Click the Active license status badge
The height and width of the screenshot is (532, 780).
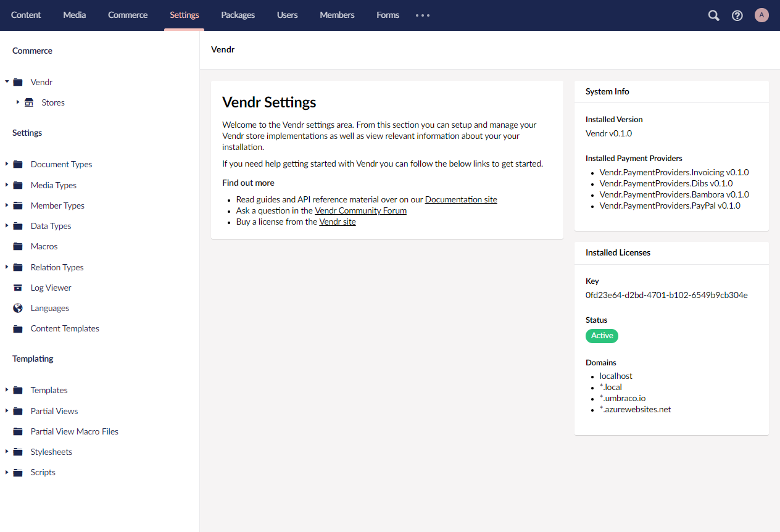[602, 336]
